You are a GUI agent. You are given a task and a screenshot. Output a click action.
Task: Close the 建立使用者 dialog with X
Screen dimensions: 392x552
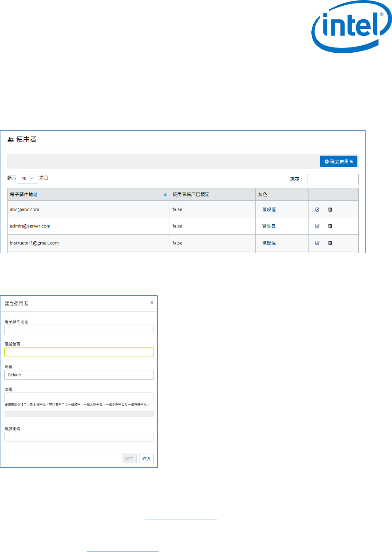151,302
